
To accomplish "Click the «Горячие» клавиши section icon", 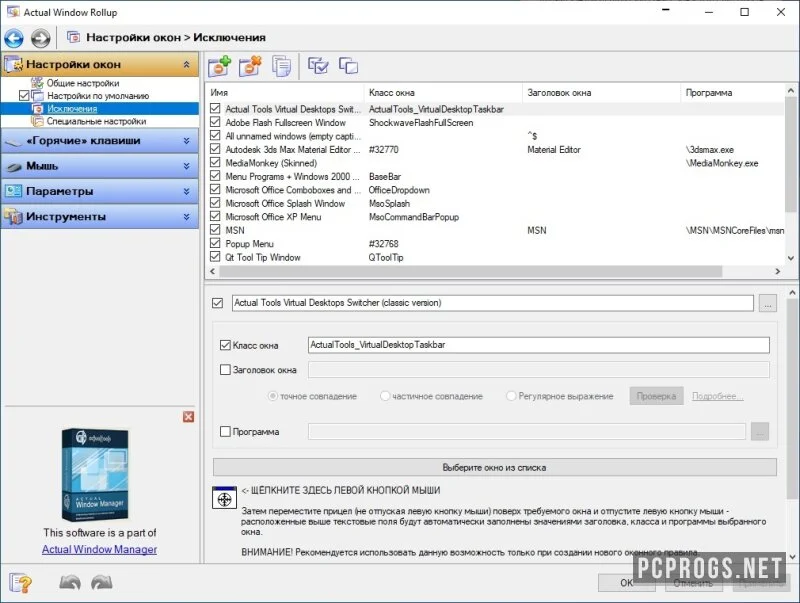I will coord(14,141).
